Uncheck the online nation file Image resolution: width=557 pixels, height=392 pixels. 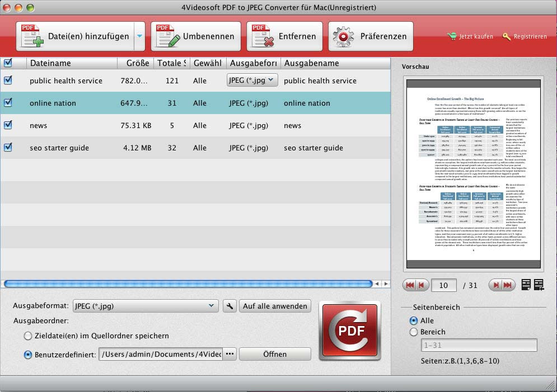[x=8, y=102]
